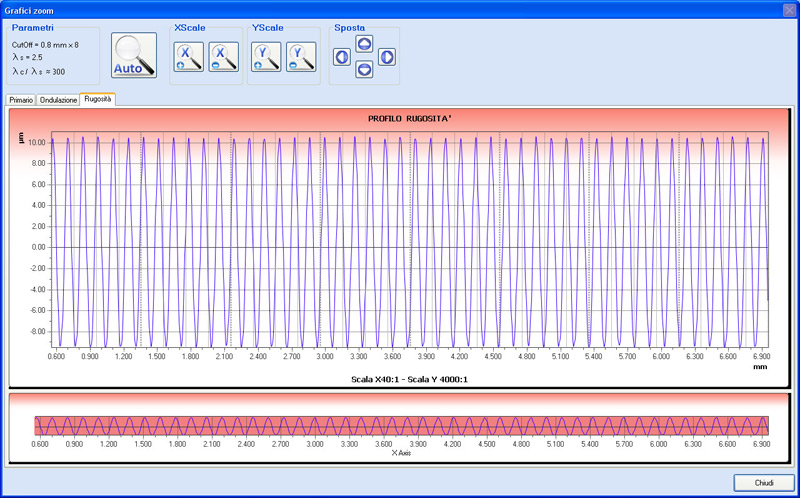Move the graph down with Sposta arrow

point(364,69)
